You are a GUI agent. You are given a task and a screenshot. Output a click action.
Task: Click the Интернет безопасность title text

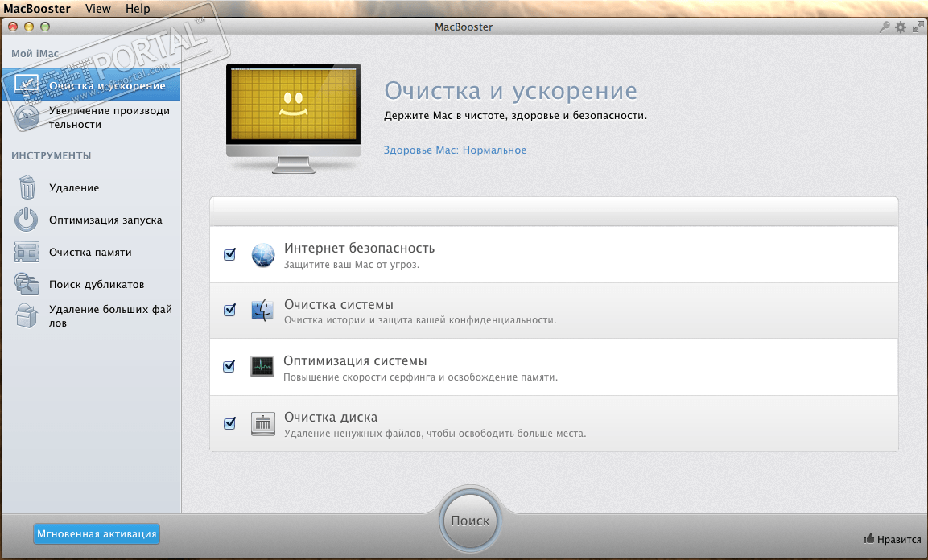tap(359, 249)
